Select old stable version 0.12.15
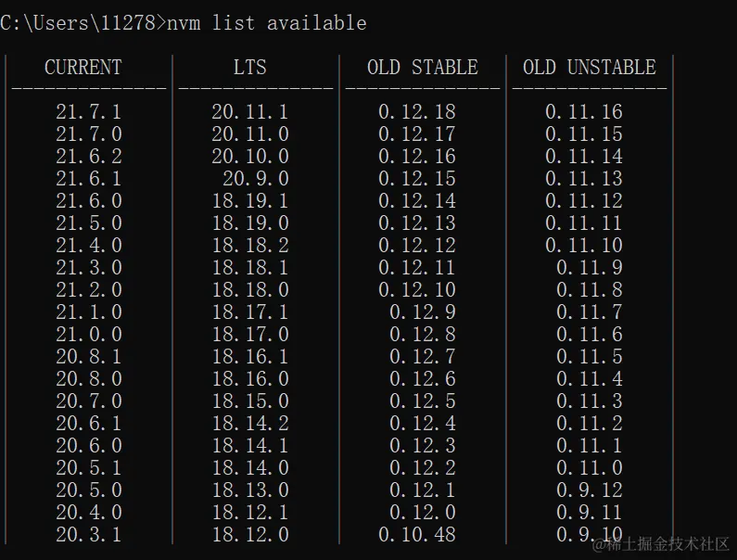This screenshot has height=560, width=737. (417, 179)
